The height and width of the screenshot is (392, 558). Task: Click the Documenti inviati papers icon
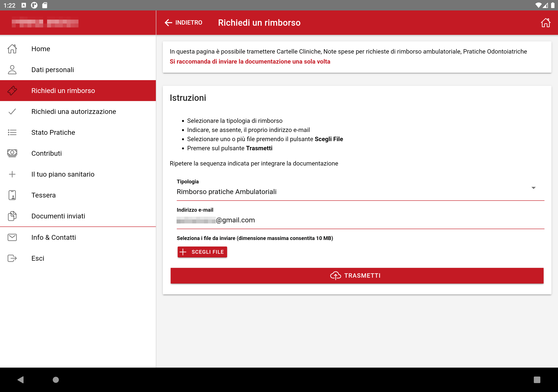tap(12, 216)
